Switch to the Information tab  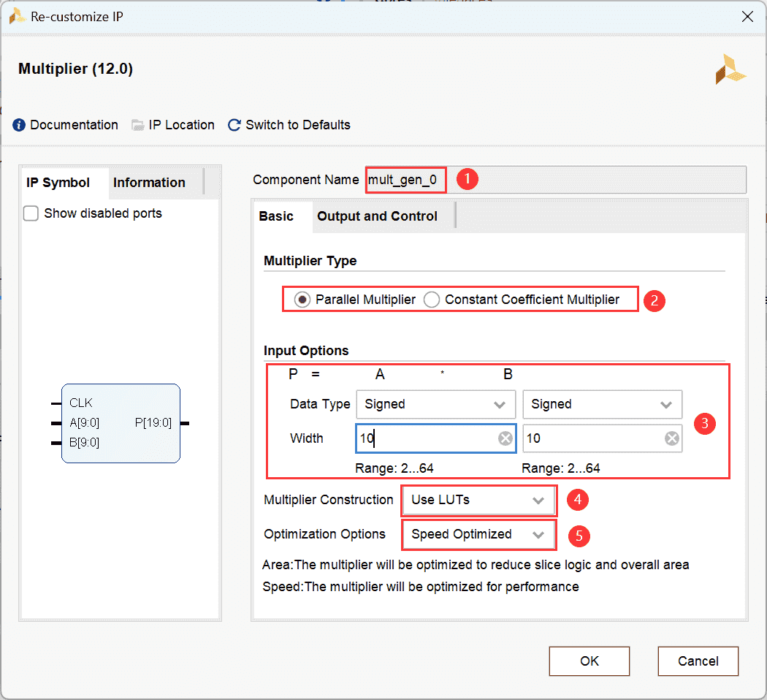[x=149, y=183]
